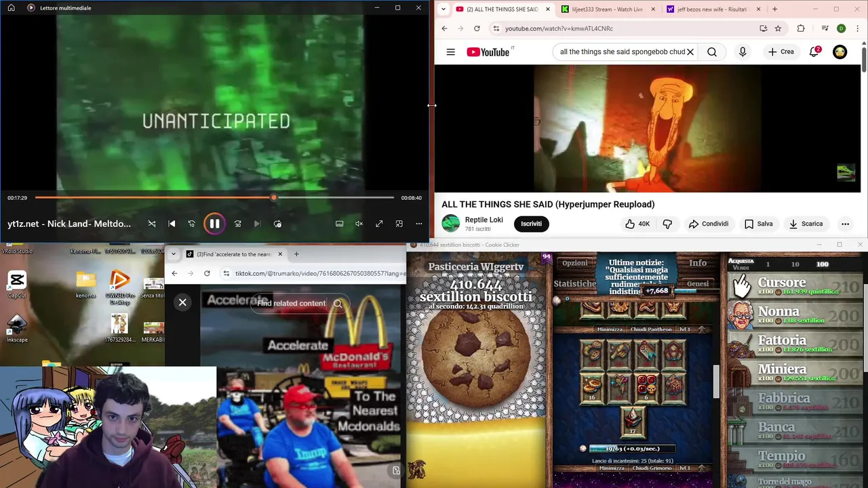This screenshot has height=488, width=868.
Task: Open a new tab in YouTube browser
Action: click(774, 9)
